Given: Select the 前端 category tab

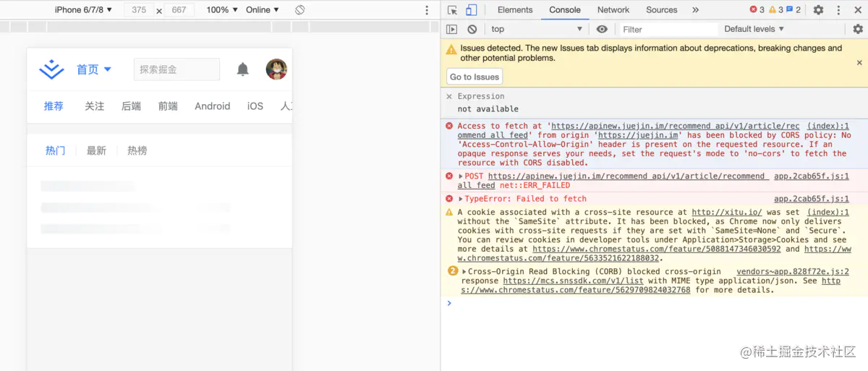Looking at the screenshot, I should click(x=168, y=106).
